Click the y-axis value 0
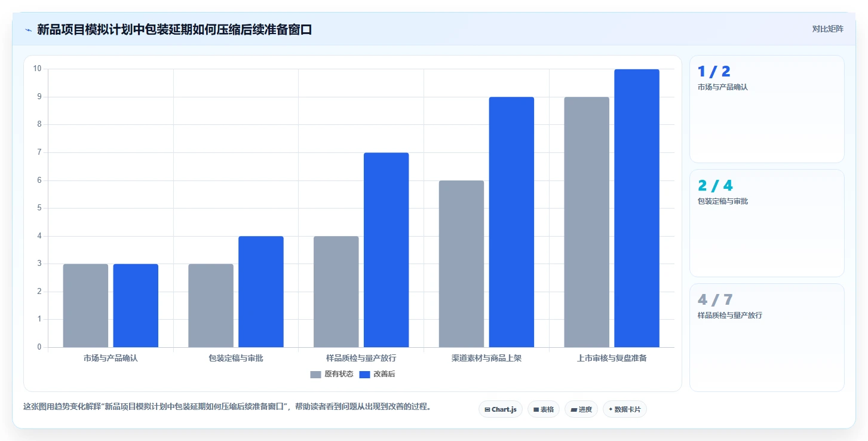This screenshot has height=441, width=868. coord(39,347)
